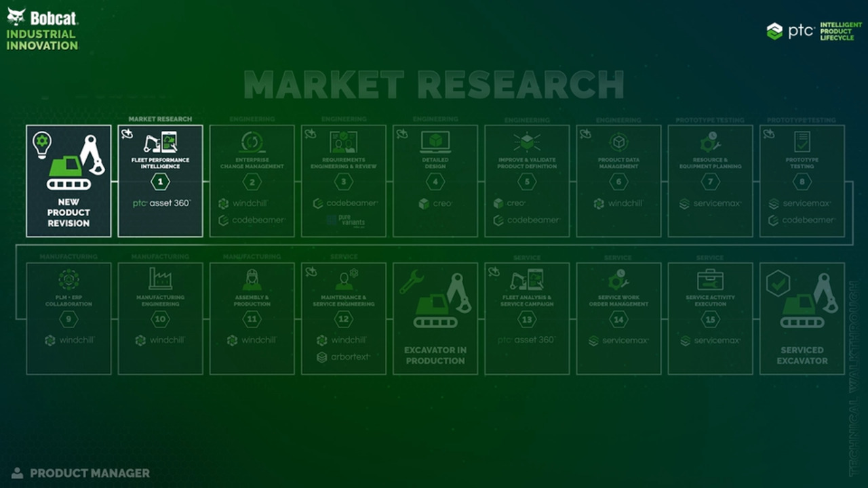868x488 pixels.
Task: Click Service Work Order Management step 14
Action: (x=618, y=319)
